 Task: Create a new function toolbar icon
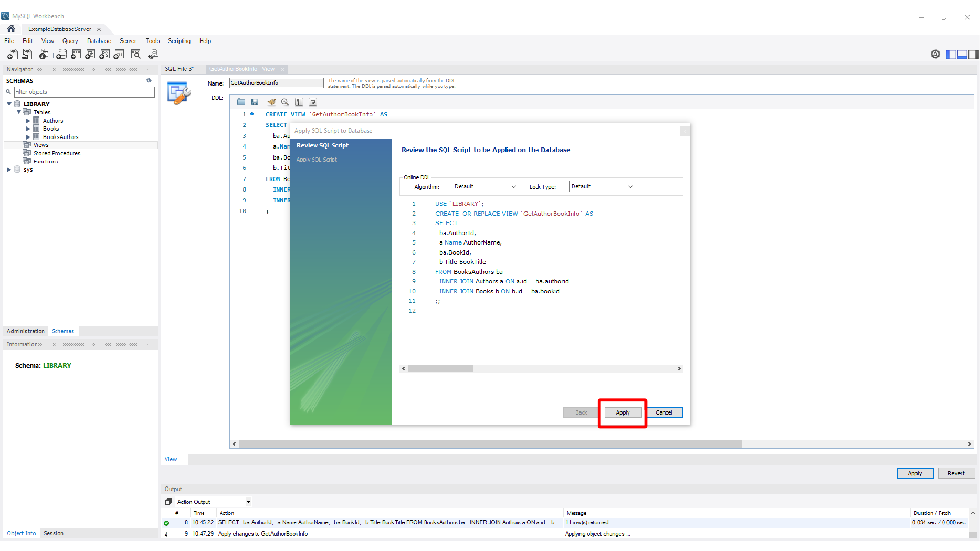pos(119,54)
